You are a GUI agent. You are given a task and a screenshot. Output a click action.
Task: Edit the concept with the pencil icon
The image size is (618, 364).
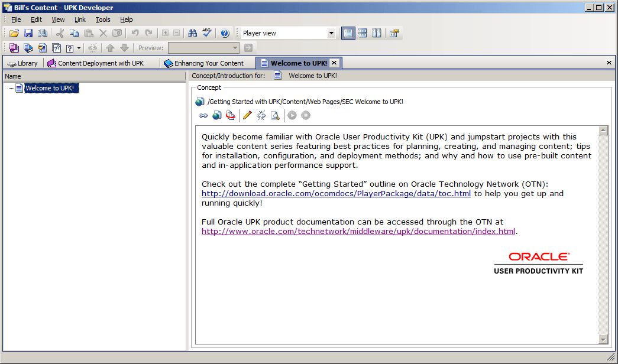click(247, 115)
